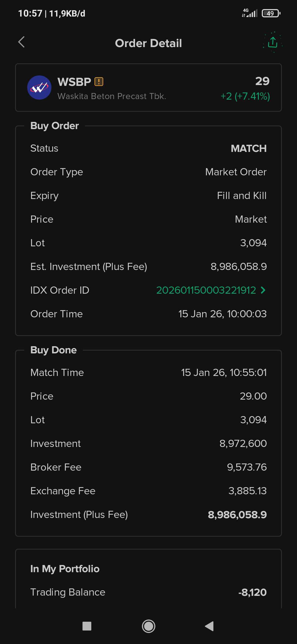Tap the share icon in header

click(273, 42)
